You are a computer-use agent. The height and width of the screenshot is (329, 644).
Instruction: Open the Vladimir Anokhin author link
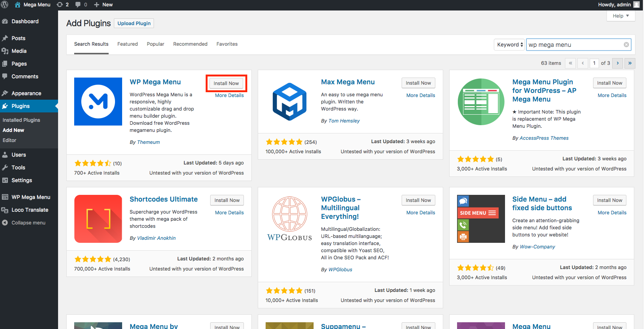pos(156,238)
